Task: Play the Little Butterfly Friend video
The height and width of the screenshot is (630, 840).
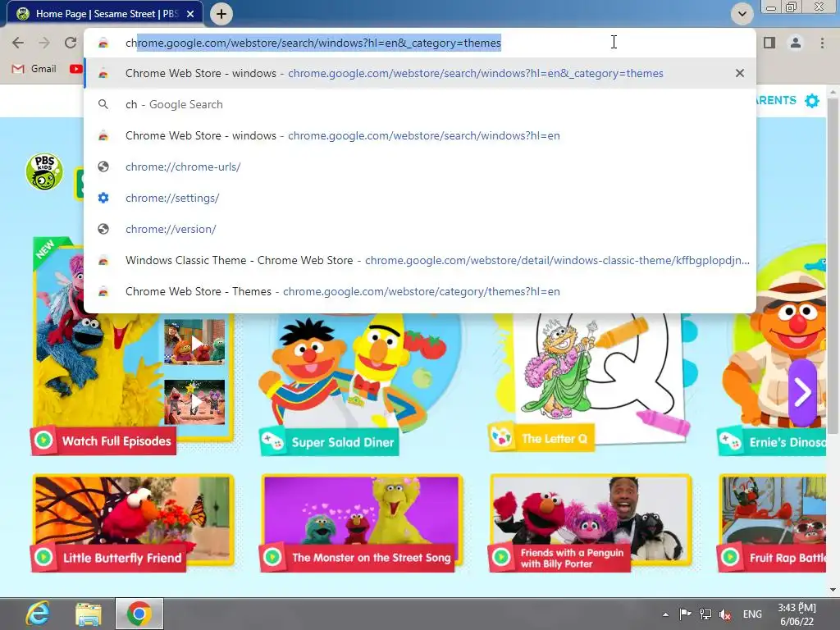Action: (x=132, y=523)
